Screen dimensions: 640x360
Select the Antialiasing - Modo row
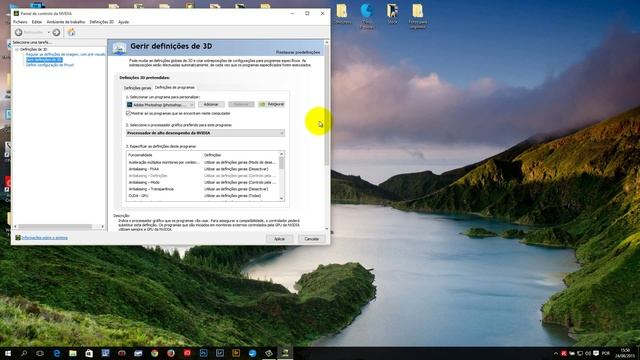203,182
